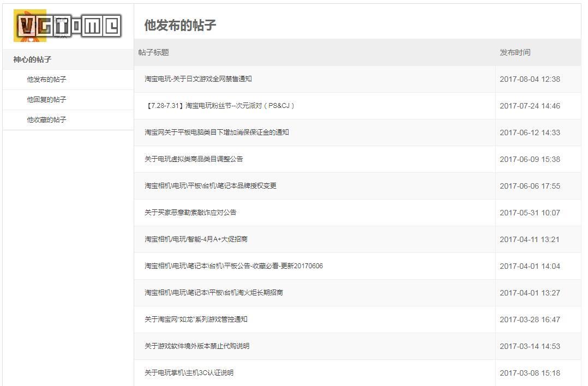
Task: Open 关于买家恶意勒索敲诈应对公告
Action: pyautogui.click(x=187, y=213)
